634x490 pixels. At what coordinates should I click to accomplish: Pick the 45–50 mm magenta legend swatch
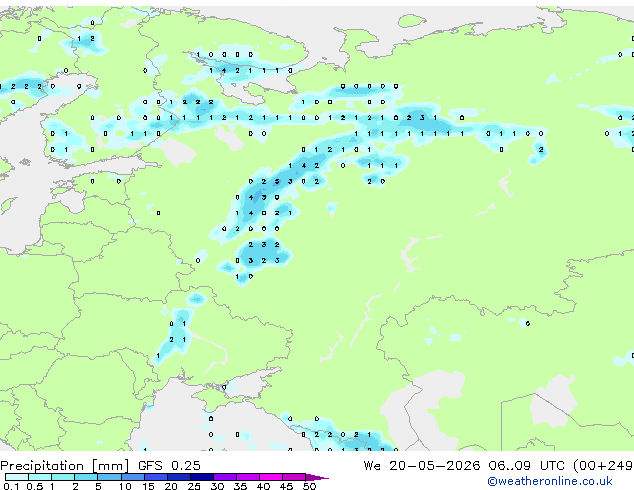tap(294, 477)
